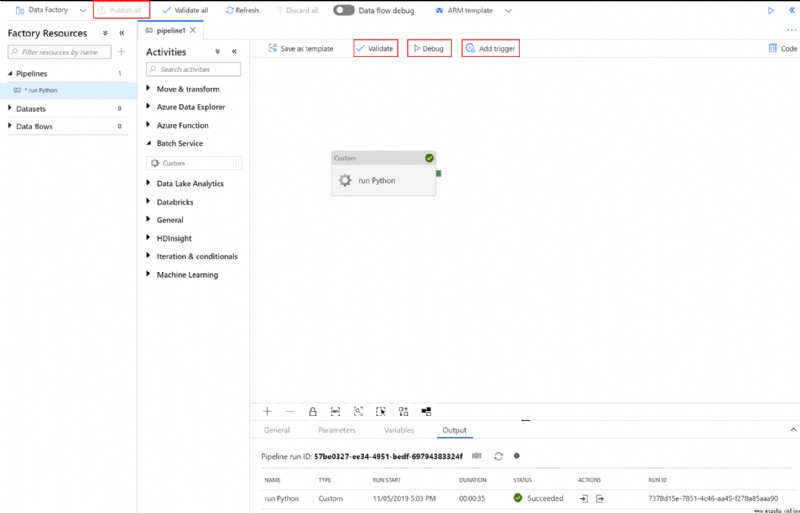Switch to the Output tab

455,430
